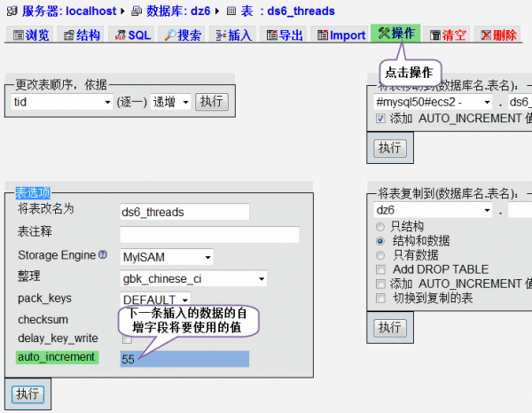This screenshot has width=532, height=413.
Task: Toggle AUTO_INCREMENT checkbox in copy table section
Action: [380, 284]
